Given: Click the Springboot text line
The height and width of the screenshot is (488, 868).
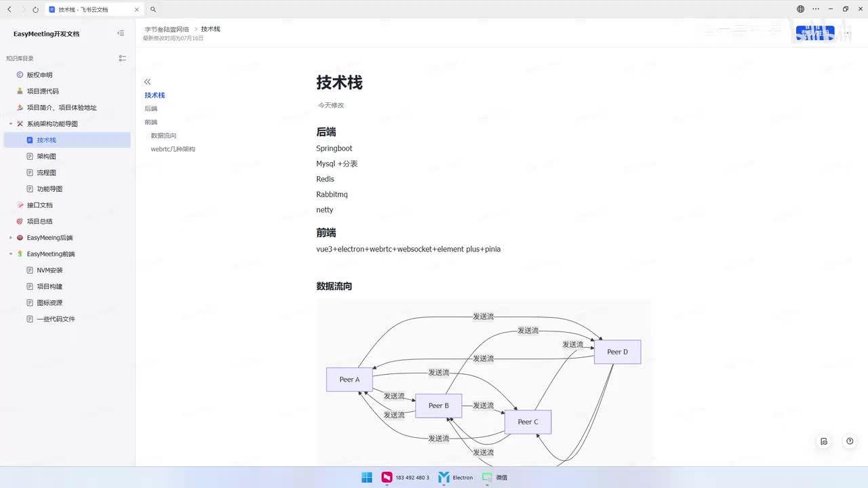Looking at the screenshot, I should click(334, 148).
